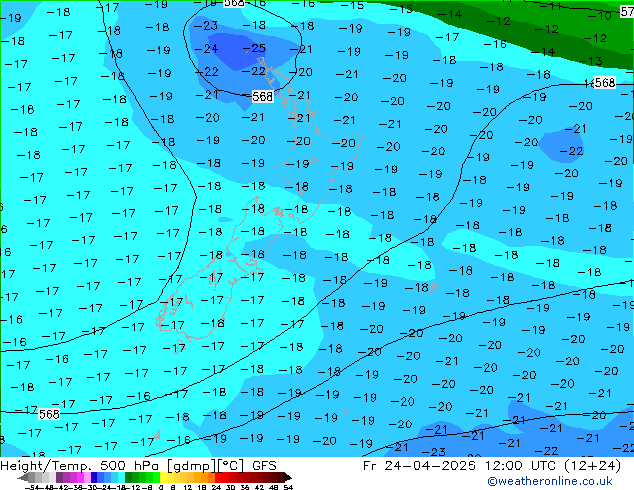This screenshot has height=490, width=634.
Task: Click the 568 contour label near right edge
Action: click(605, 82)
